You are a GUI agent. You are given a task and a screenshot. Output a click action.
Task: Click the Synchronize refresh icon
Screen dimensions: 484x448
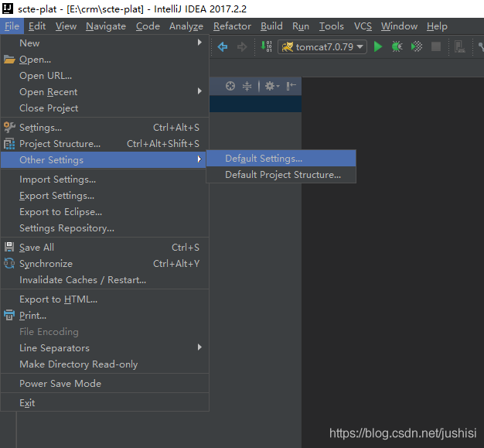click(9, 264)
